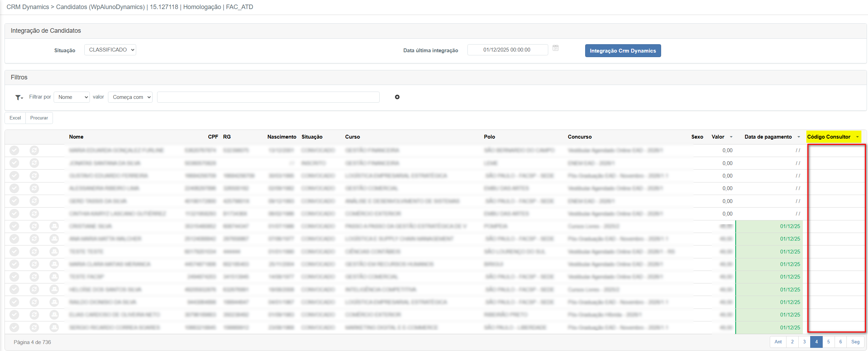868x351 pixels.
Task: Go to page 5 in pagination
Action: coord(828,342)
